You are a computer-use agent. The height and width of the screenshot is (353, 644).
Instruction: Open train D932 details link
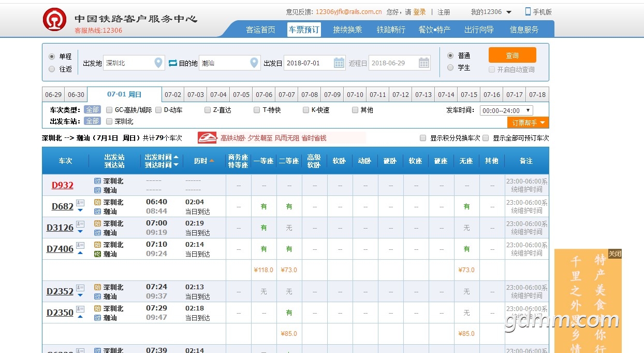click(x=63, y=185)
